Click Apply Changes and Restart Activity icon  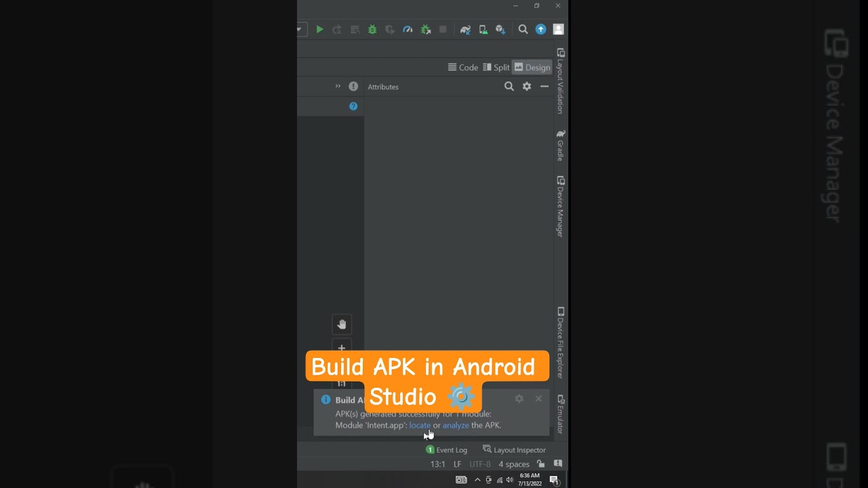coord(337,30)
